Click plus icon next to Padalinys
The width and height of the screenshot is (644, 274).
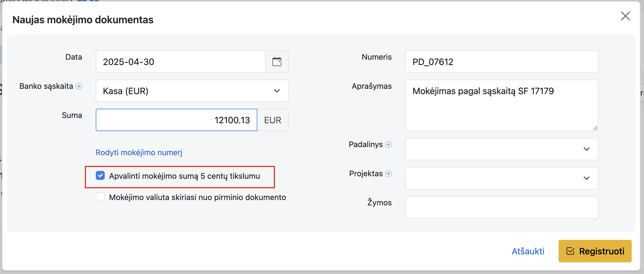(x=388, y=145)
